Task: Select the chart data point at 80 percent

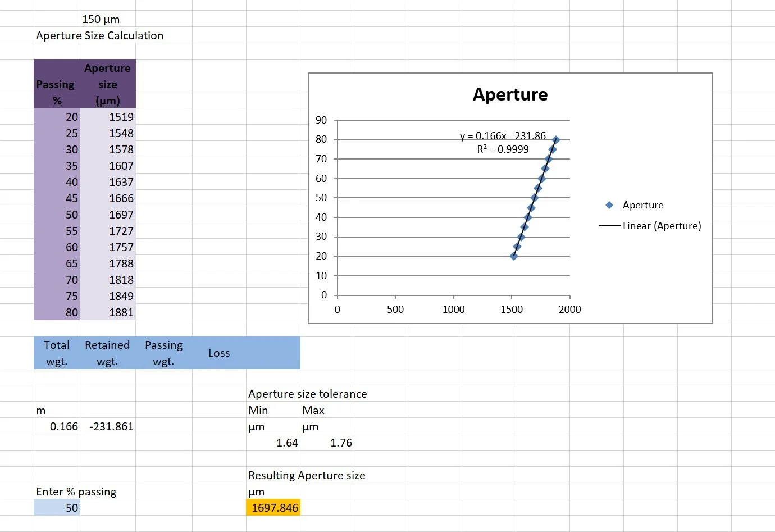Action: [x=556, y=140]
